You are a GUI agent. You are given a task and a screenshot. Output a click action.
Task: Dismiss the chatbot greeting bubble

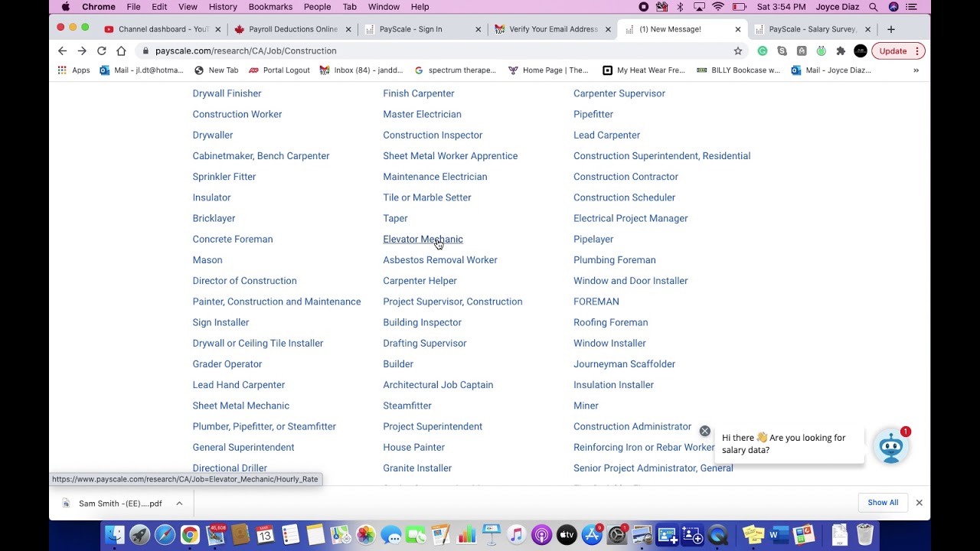pos(705,431)
